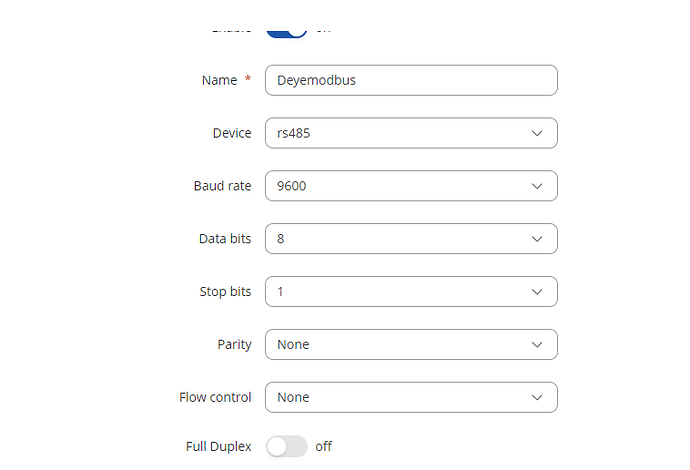Click the Name field containing Deyemodbus
Image resolution: width=690 pixels, height=470 pixels.
coord(411,80)
